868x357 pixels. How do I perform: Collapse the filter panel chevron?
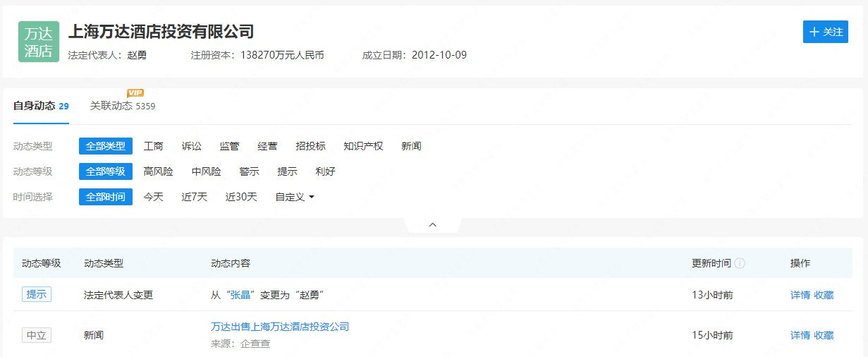coord(433,224)
